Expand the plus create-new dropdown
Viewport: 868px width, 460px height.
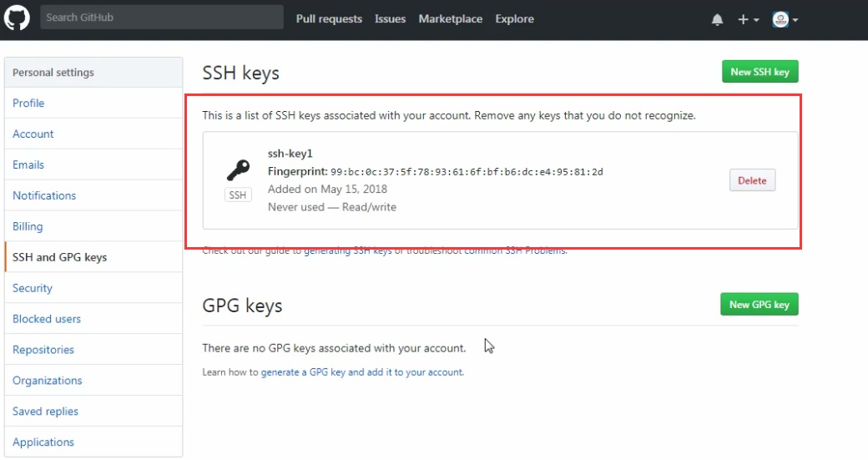[748, 19]
